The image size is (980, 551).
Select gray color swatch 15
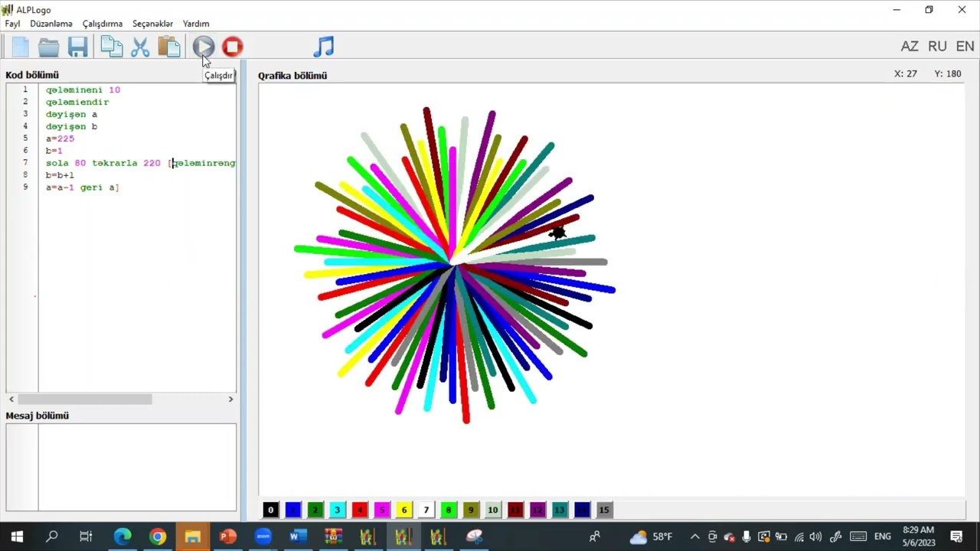(604, 510)
